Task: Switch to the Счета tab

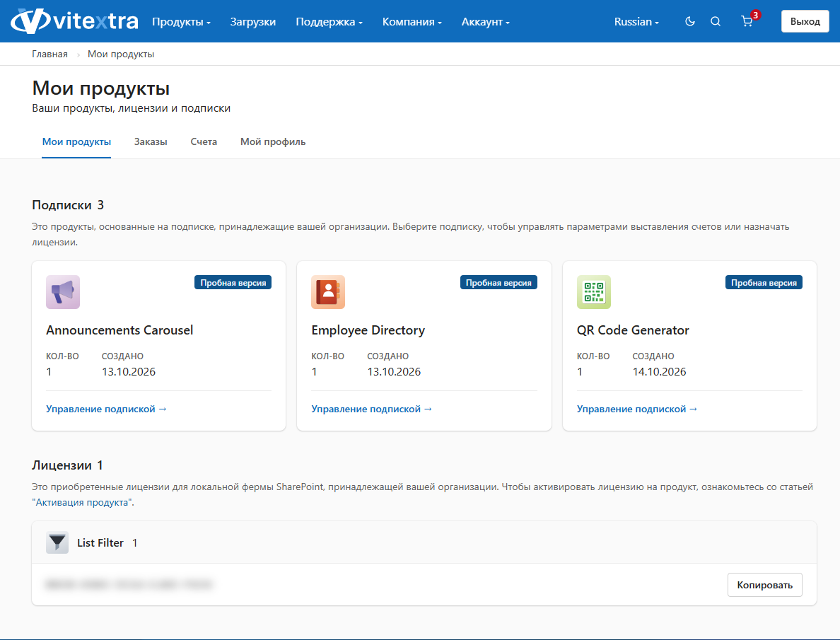Action: pos(204,142)
